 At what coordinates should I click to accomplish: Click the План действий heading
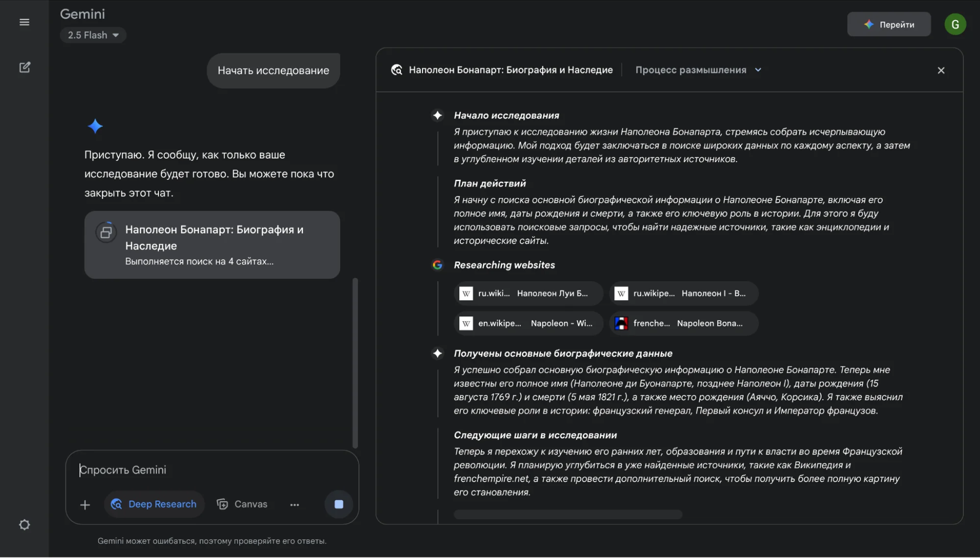click(490, 184)
